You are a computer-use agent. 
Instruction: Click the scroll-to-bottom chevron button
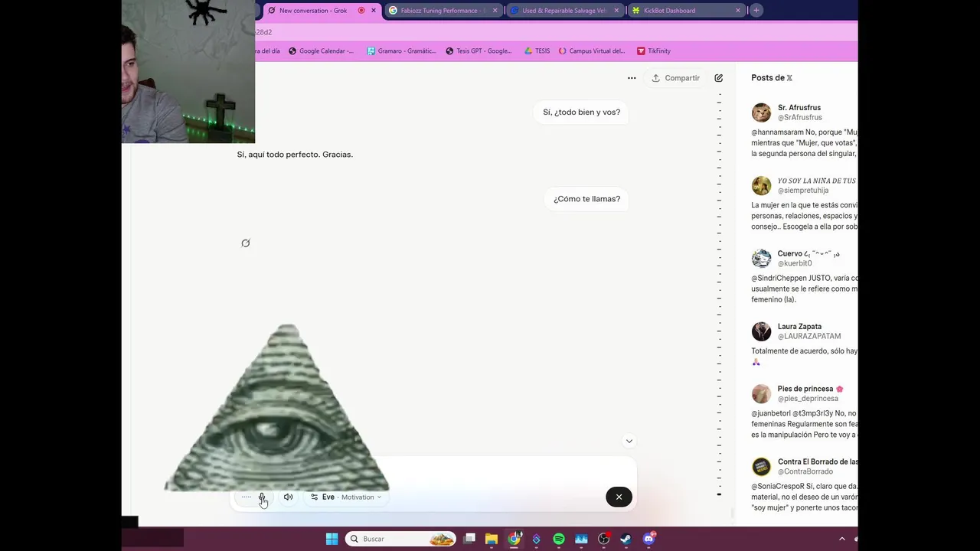(x=629, y=441)
